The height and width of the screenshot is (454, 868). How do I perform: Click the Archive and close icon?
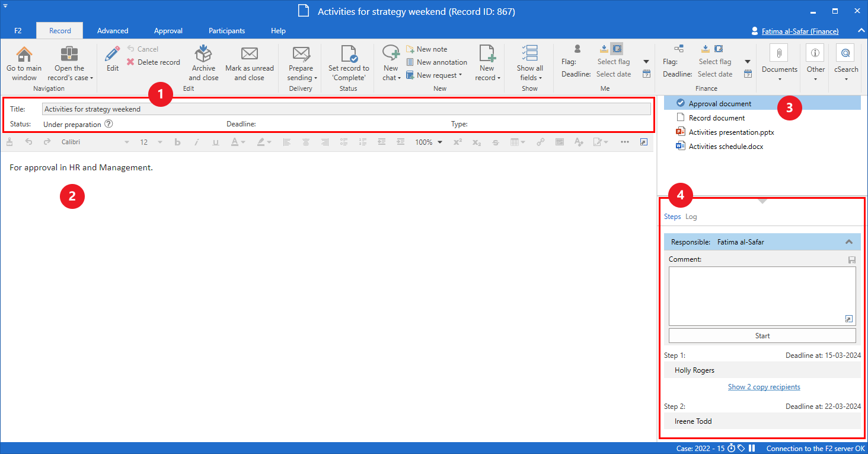pos(203,55)
